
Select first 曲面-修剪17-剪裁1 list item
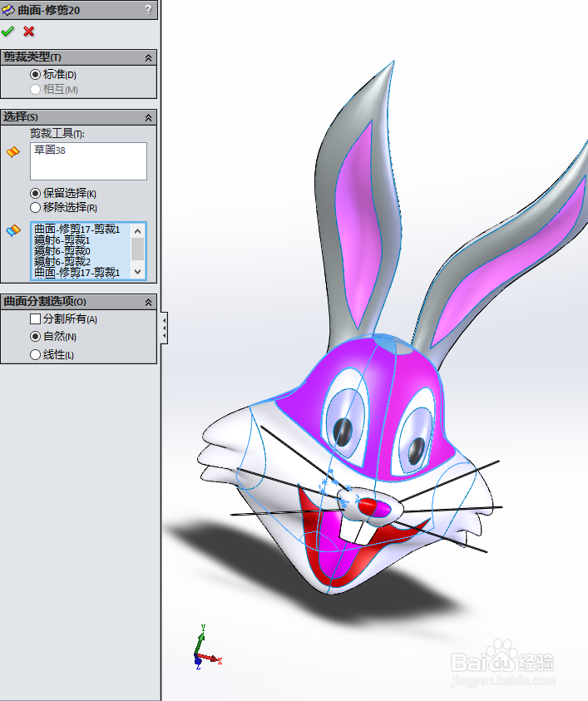77,230
